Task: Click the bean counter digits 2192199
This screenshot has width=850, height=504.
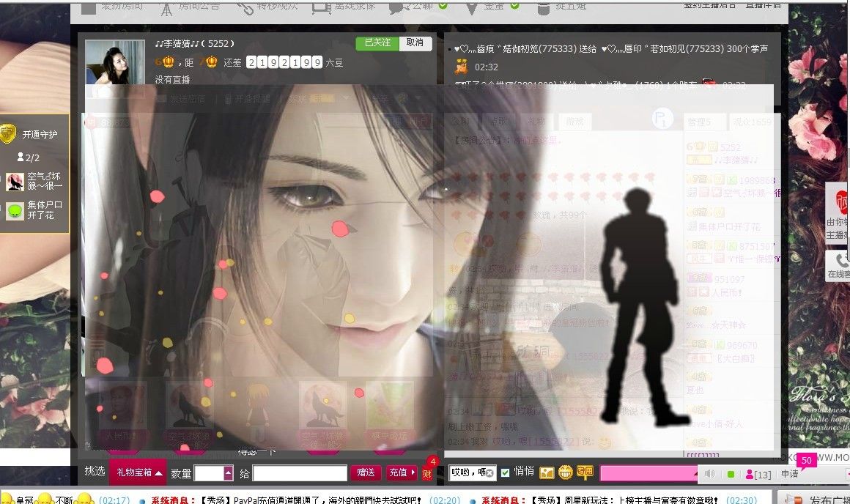Action: (284, 62)
